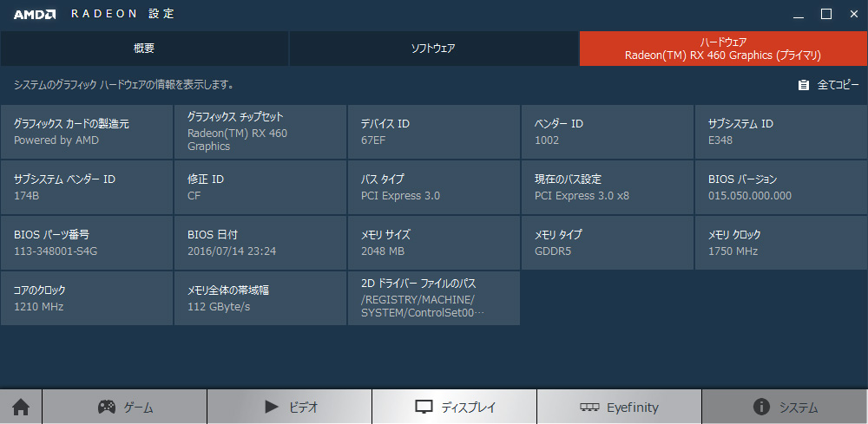This screenshot has height=424, width=868.
Task: Open the システム info section
Action: pyautogui.click(x=785, y=408)
